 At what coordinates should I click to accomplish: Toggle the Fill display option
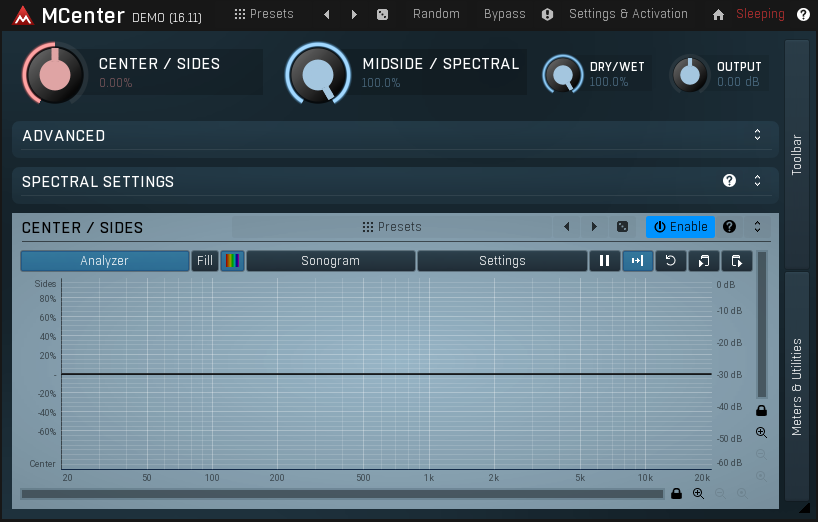[x=204, y=261]
